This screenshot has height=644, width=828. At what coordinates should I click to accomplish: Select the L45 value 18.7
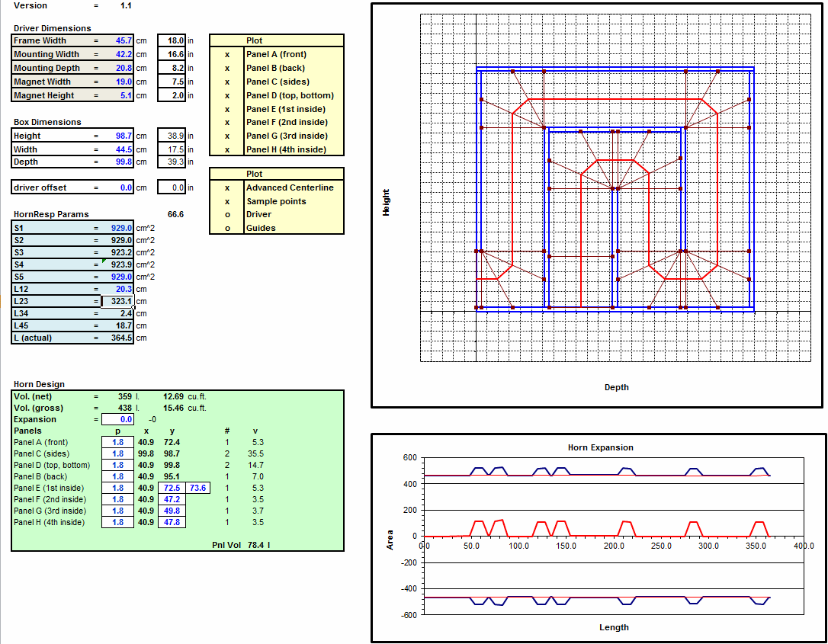117,325
